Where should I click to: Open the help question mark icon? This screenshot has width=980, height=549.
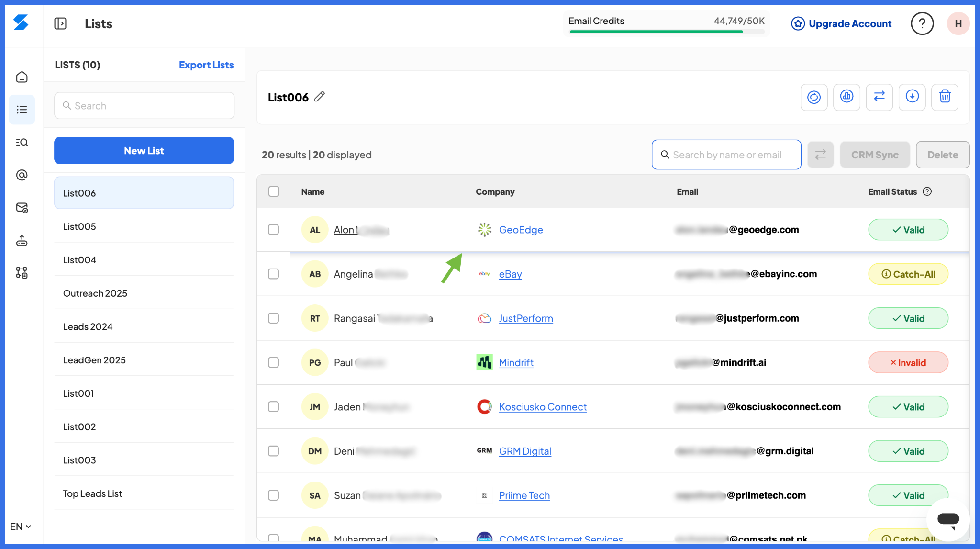[x=922, y=23]
